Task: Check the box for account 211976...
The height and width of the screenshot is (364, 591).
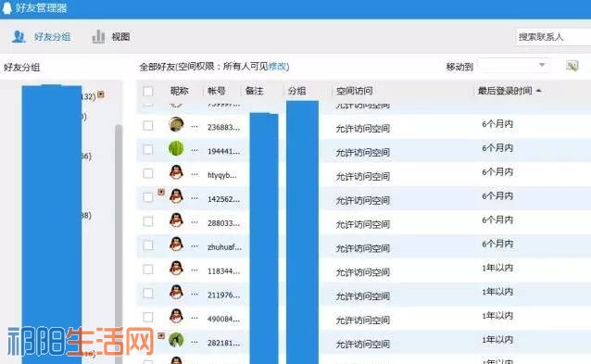Action: [148, 294]
